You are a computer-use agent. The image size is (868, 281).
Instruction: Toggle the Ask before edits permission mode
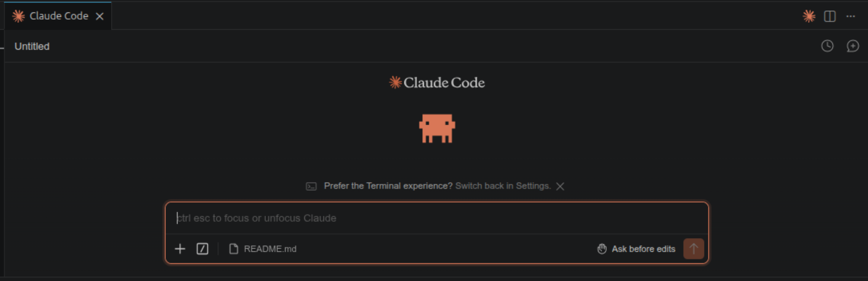pyautogui.click(x=643, y=249)
